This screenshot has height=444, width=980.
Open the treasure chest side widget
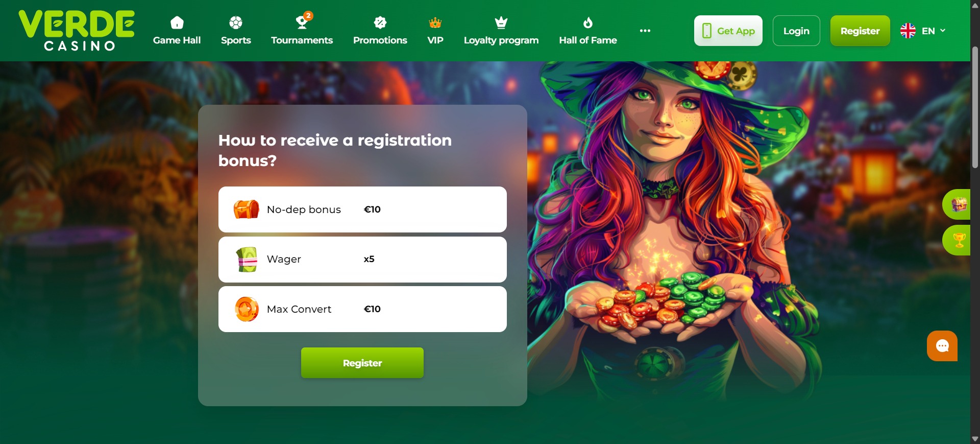tap(957, 204)
